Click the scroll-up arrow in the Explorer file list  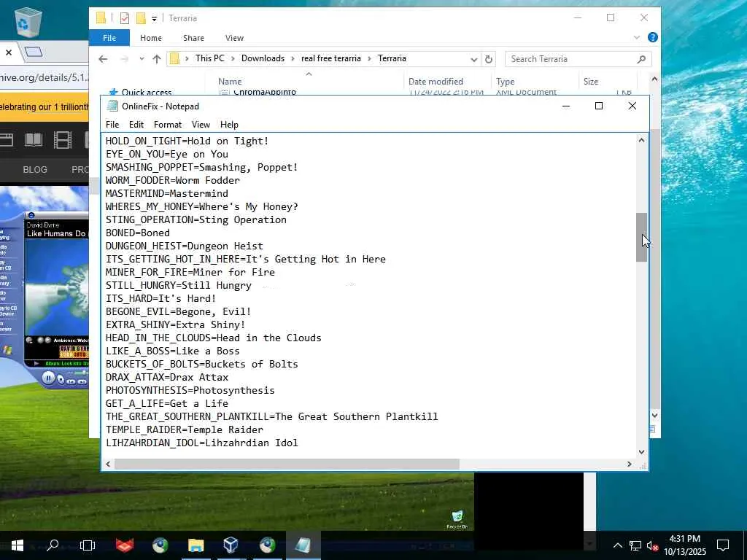point(654,79)
